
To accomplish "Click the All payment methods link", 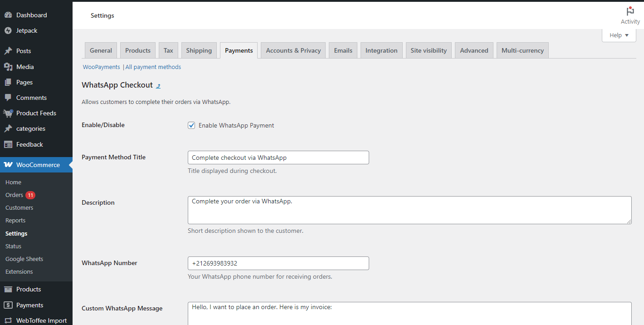I will click(x=153, y=67).
